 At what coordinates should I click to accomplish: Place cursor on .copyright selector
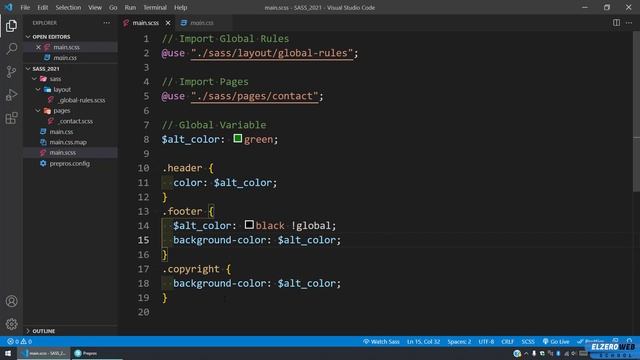coord(191,269)
